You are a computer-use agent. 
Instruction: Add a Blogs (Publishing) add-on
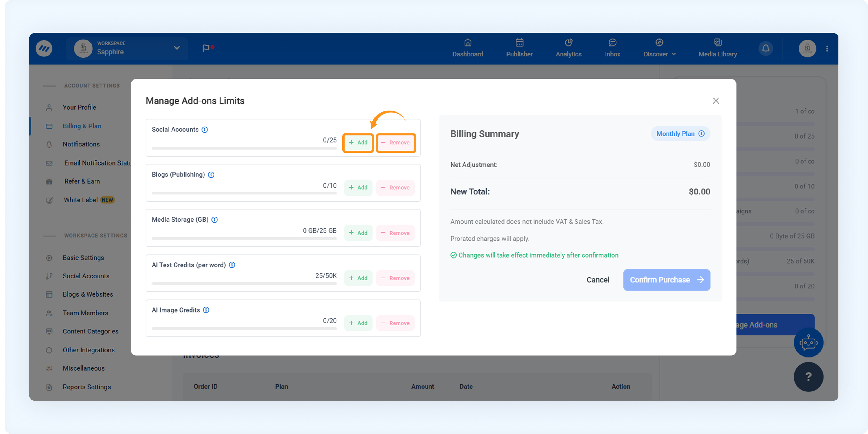(358, 188)
